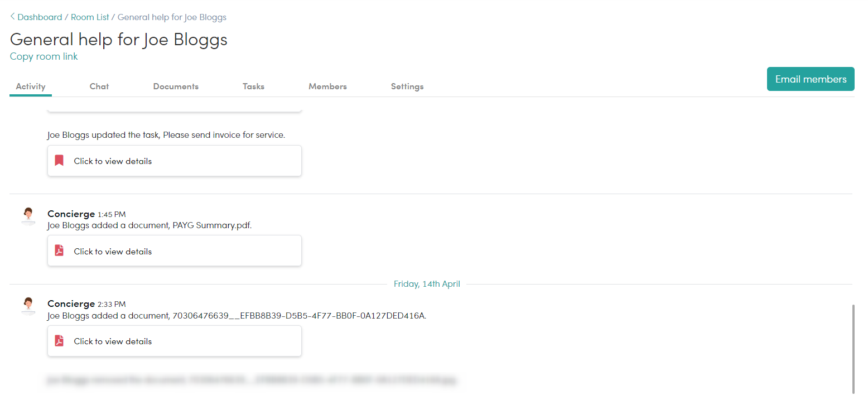Screen dimensions: 868x419
Task: Click the 'Friday, 14th April' date separator
Action: 427,284
